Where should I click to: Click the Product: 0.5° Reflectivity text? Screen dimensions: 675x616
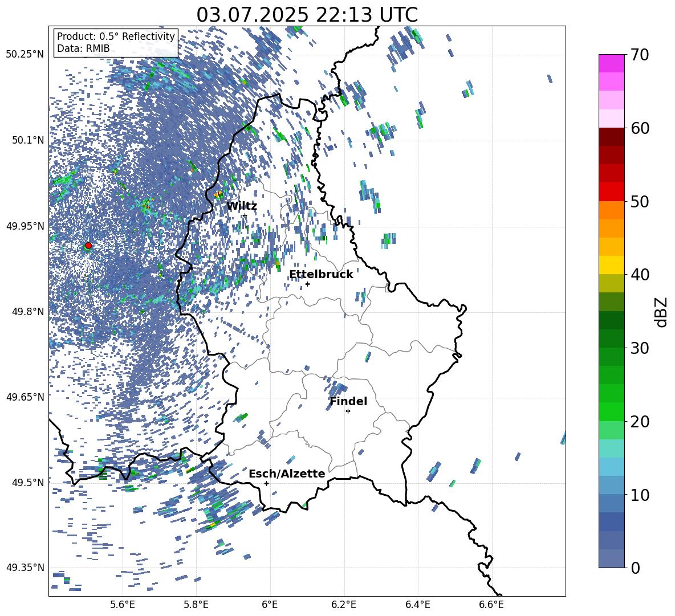click(116, 36)
